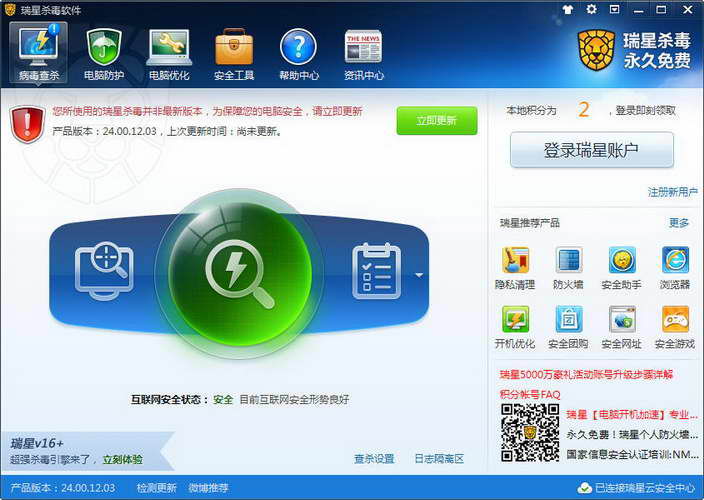Open 查杀设置 scan settings link
Screen dimensions: 704x500
(374, 459)
